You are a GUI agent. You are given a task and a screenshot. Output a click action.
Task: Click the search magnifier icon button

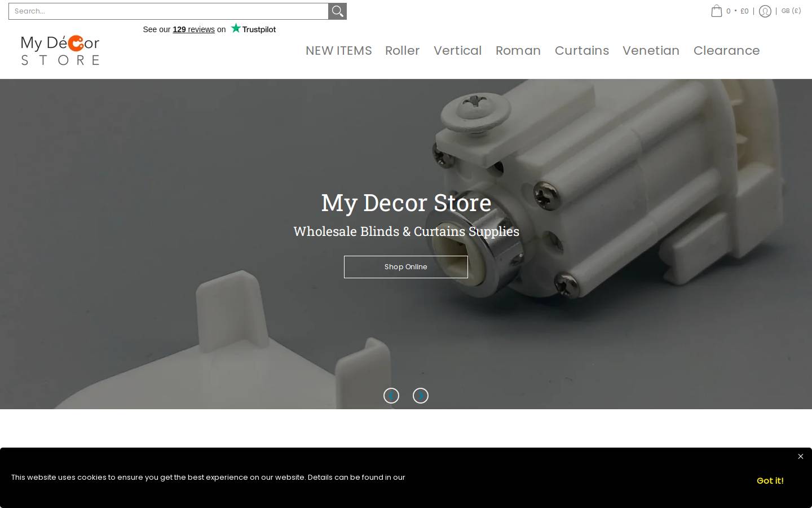pyautogui.click(x=337, y=11)
